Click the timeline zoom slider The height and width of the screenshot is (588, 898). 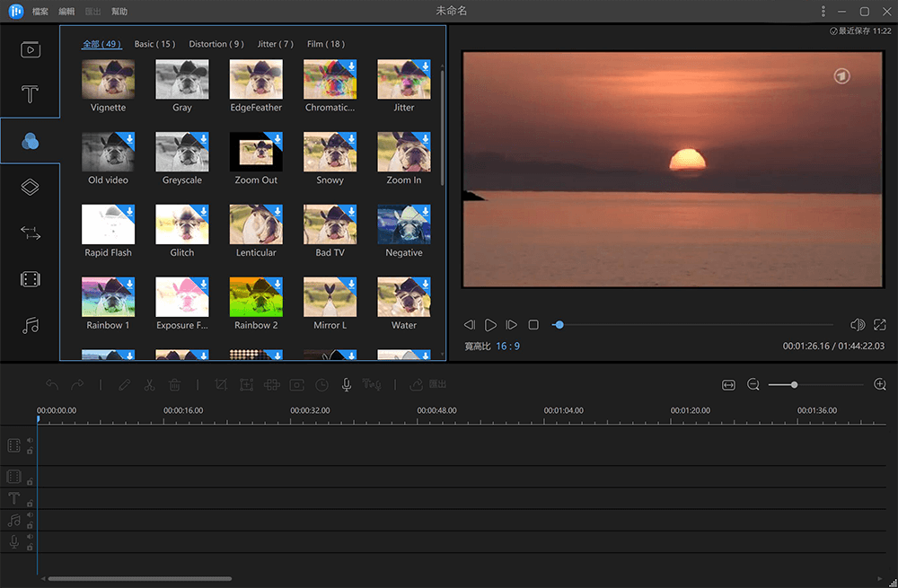pos(794,384)
